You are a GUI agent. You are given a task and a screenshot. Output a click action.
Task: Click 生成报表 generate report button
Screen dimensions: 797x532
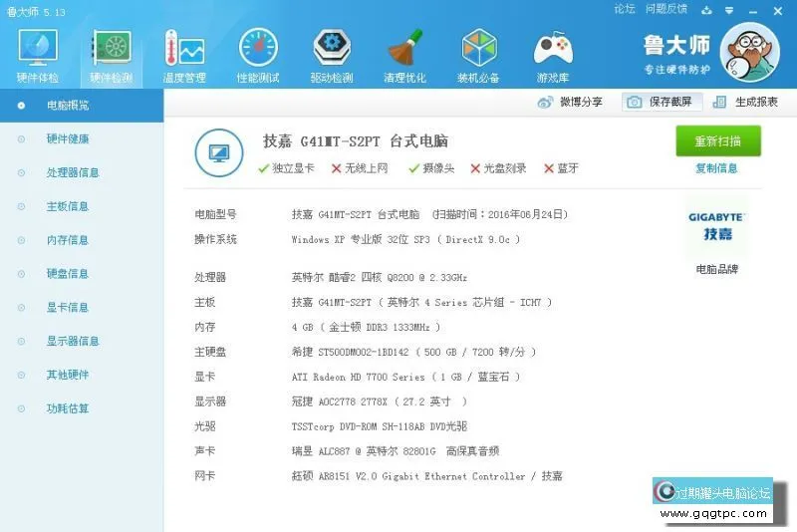[745, 103]
